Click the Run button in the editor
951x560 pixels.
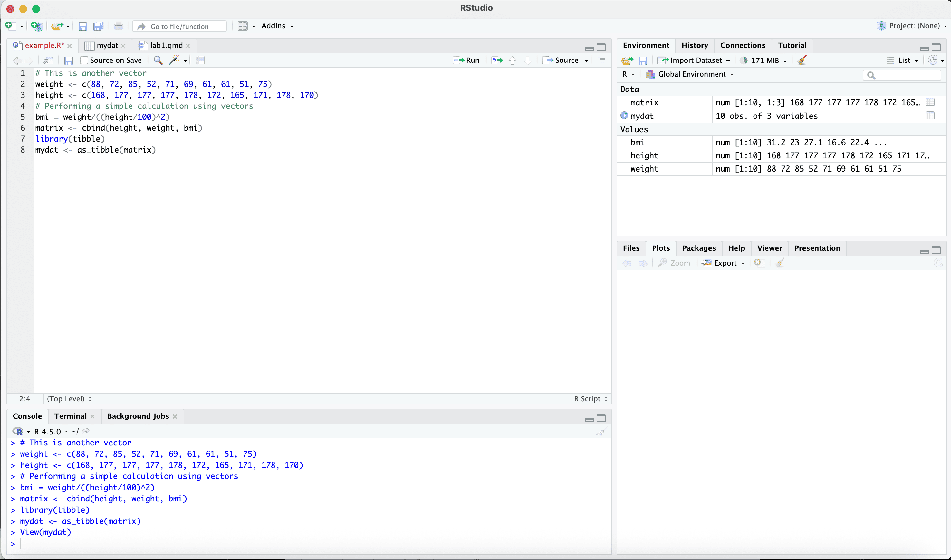[x=467, y=61]
